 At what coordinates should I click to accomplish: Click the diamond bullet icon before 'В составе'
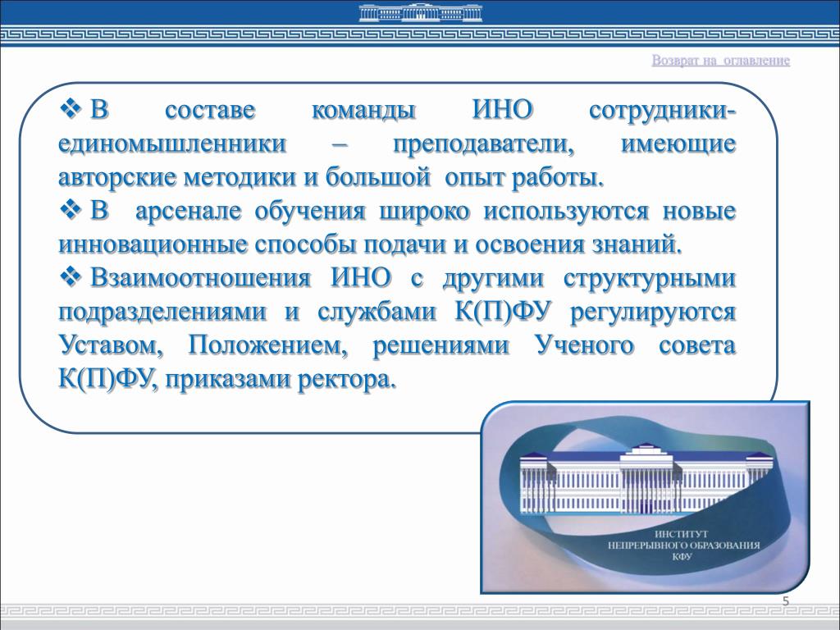[x=71, y=109]
